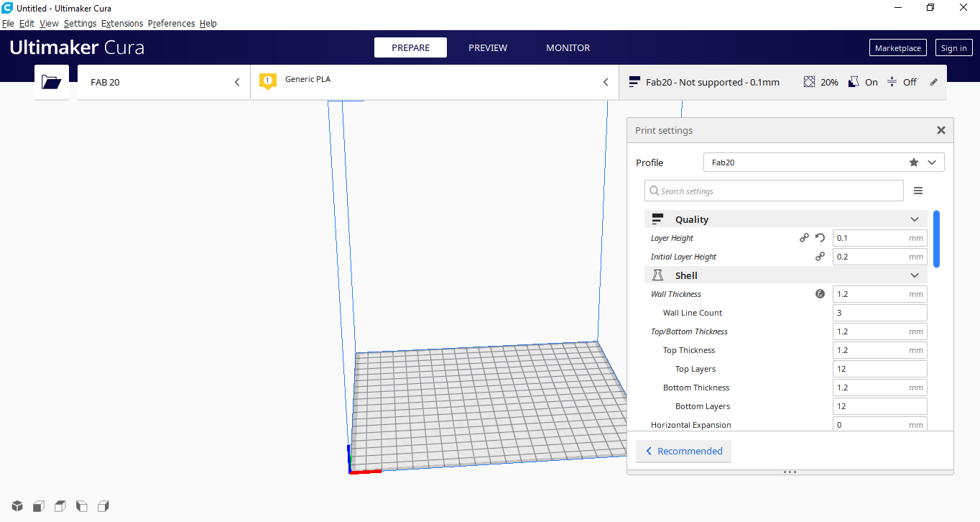Click the Generic PLA extruder number badge
This screenshot has height=522, width=980.
coord(268,81)
